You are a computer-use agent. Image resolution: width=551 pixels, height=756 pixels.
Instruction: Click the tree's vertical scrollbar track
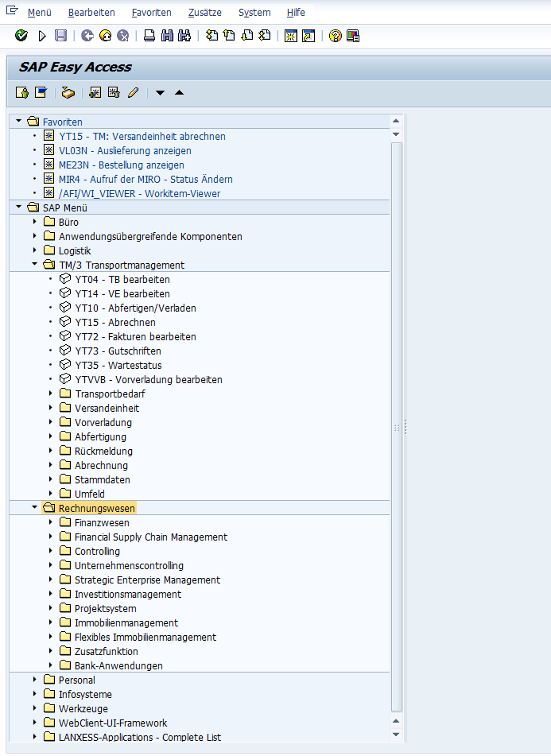[x=396, y=427]
